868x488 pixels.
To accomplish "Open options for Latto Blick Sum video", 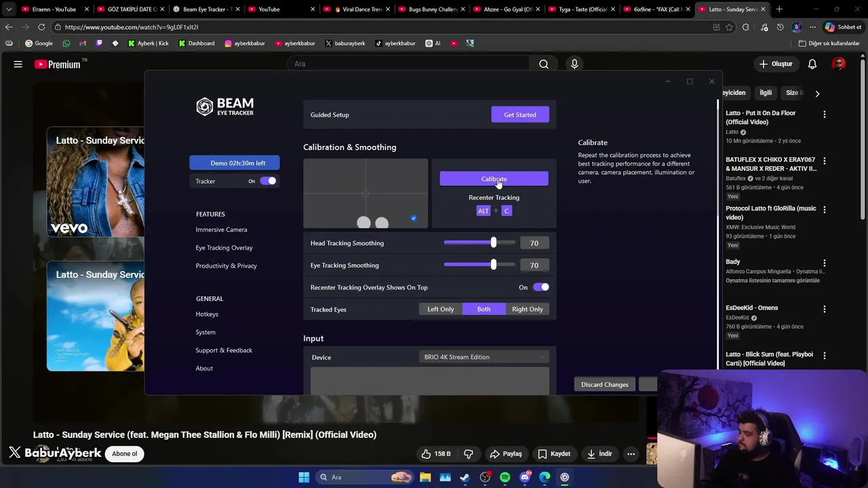I will click(x=825, y=356).
